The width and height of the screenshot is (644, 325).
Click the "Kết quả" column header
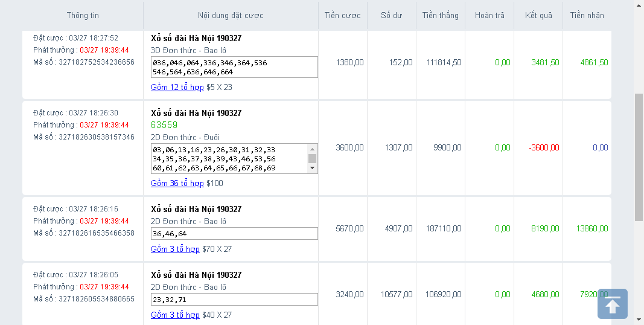click(538, 16)
